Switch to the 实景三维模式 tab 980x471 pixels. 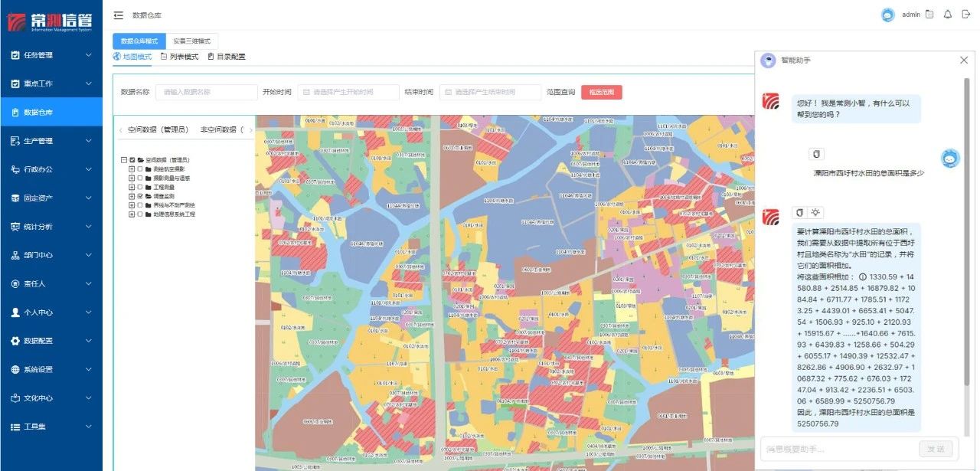pos(192,41)
